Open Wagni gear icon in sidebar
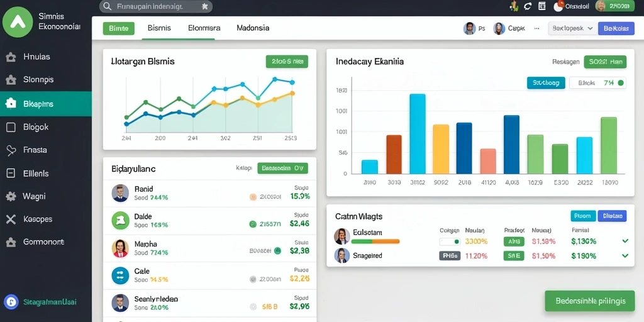 (11, 196)
